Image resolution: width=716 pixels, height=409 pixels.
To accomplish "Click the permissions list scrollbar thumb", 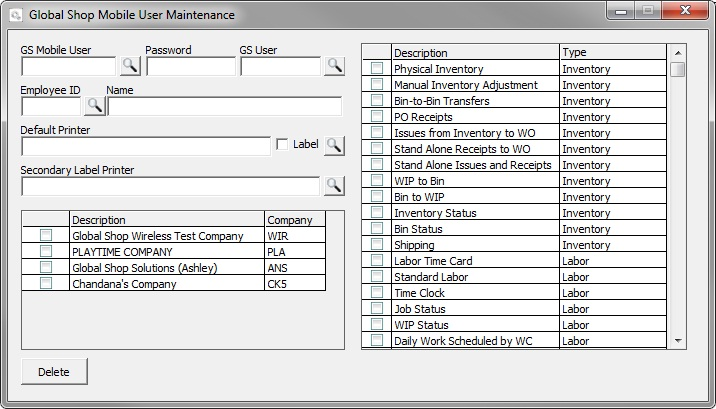I will pyautogui.click(x=678, y=69).
